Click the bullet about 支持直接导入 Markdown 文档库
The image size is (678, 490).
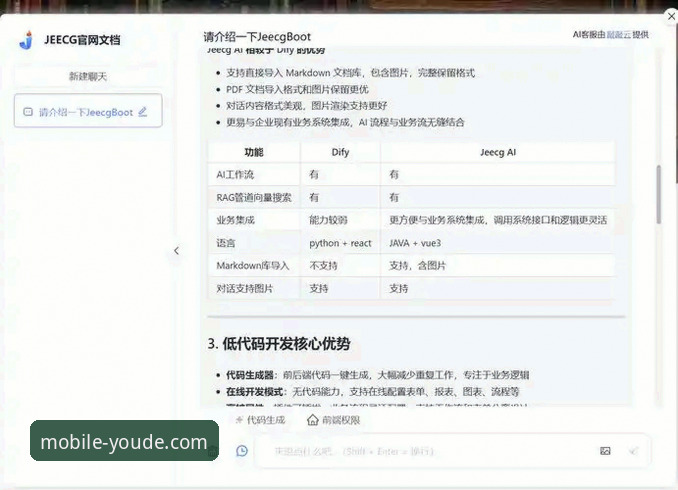point(350,73)
